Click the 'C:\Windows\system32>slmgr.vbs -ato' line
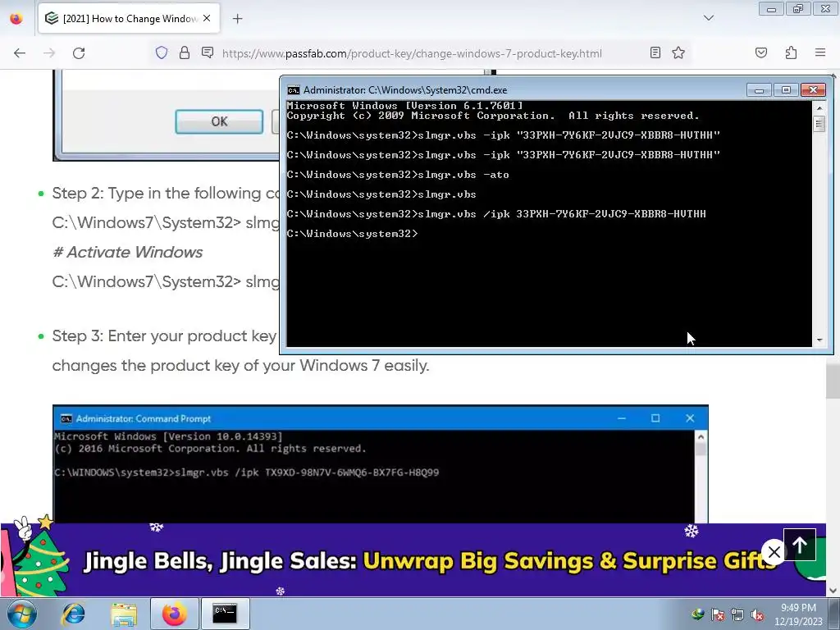840x630 pixels. (398, 175)
